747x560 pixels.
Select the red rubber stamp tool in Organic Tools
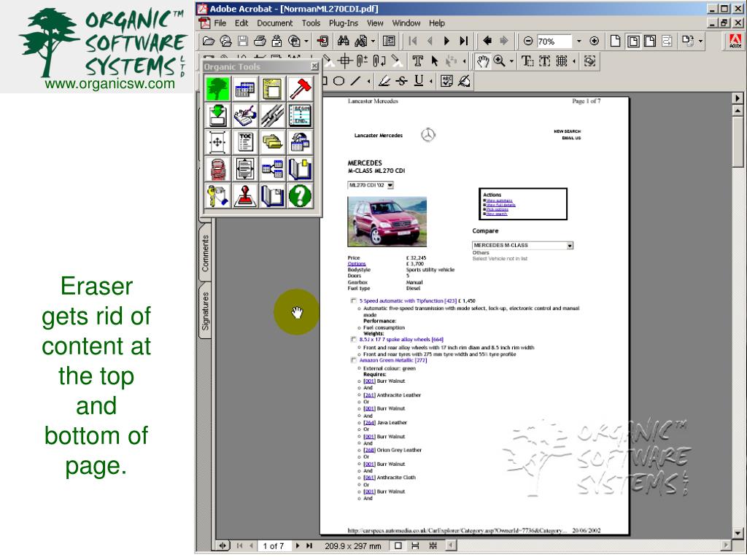pos(245,195)
